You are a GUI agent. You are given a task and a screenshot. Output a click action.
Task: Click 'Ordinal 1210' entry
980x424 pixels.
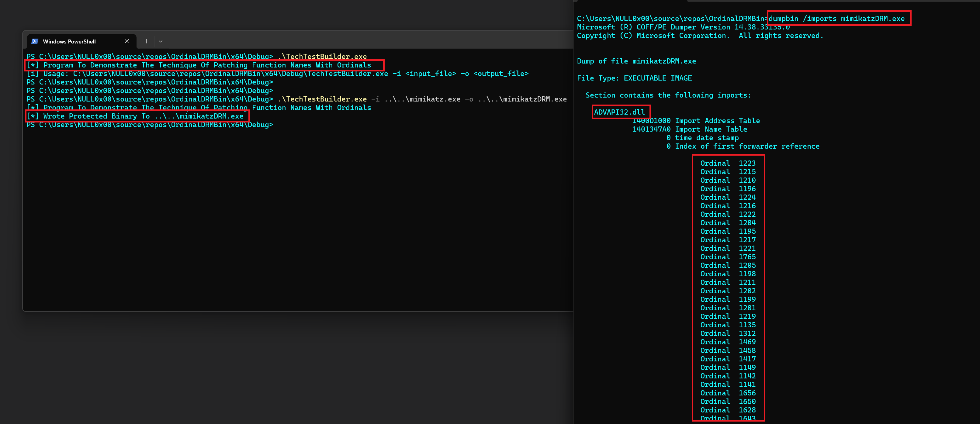click(728, 180)
